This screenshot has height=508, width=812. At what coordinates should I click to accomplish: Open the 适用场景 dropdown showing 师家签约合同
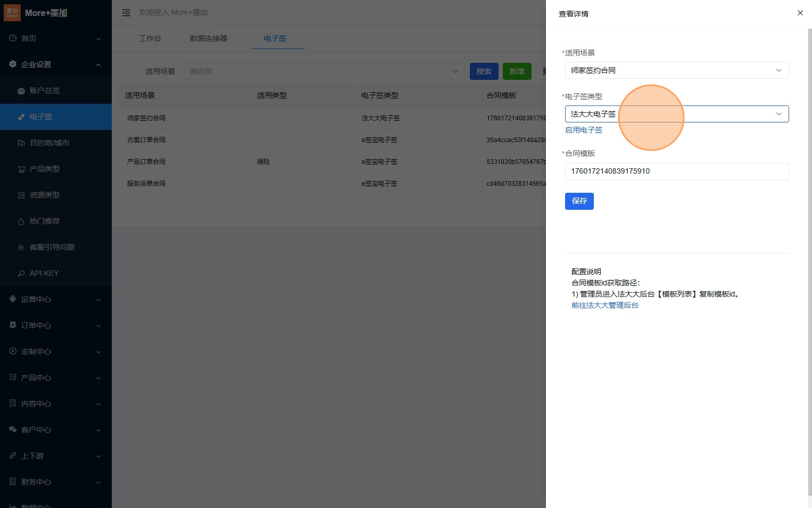[x=676, y=70]
